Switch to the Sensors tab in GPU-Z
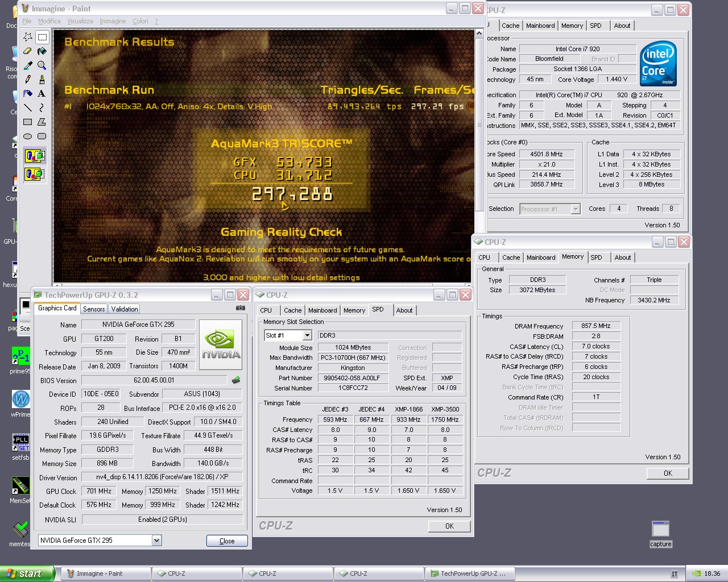The width and height of the screenshot is (728, 582). tap(94, 309)
